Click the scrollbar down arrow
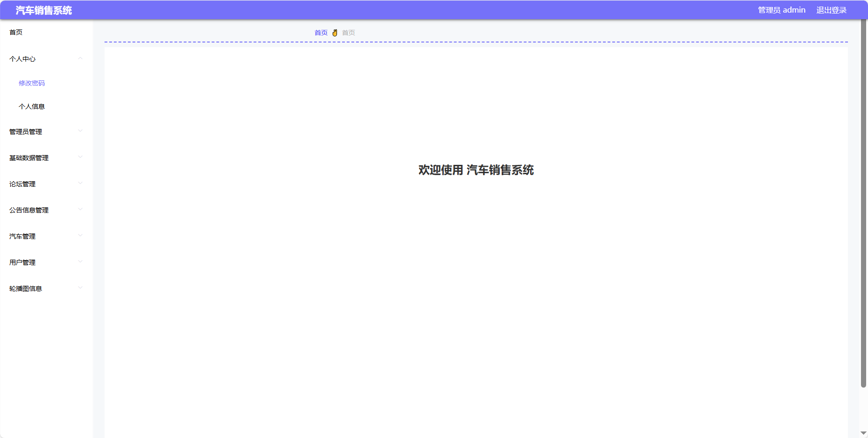Image resolution: width=868 pixels, height=438 pixels. pos(863,433)
